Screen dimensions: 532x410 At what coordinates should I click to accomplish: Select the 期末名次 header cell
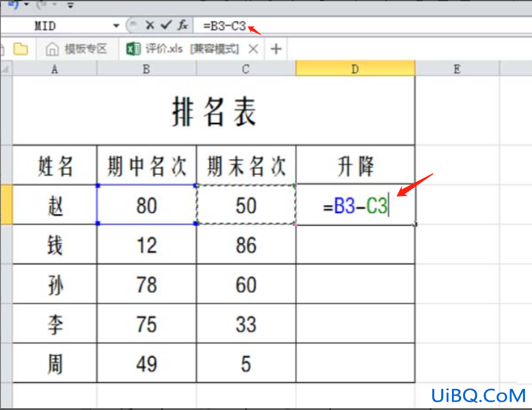[x=246, y=166]
